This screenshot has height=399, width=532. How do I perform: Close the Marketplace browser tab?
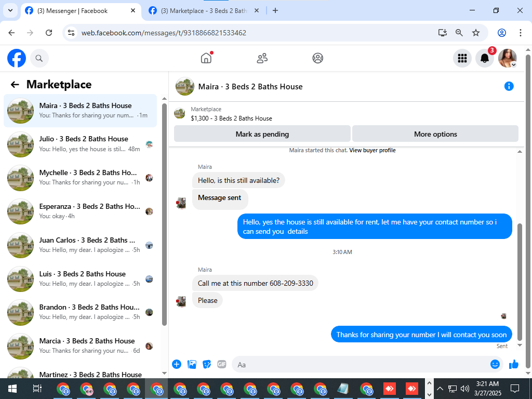click(x=257, y=10)
